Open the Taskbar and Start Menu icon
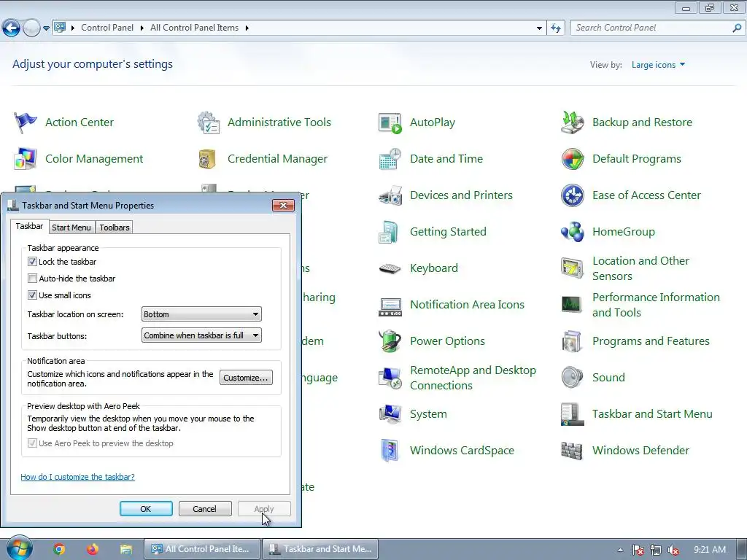Screen dimensions: 747x560 click(x=572, y=414)
